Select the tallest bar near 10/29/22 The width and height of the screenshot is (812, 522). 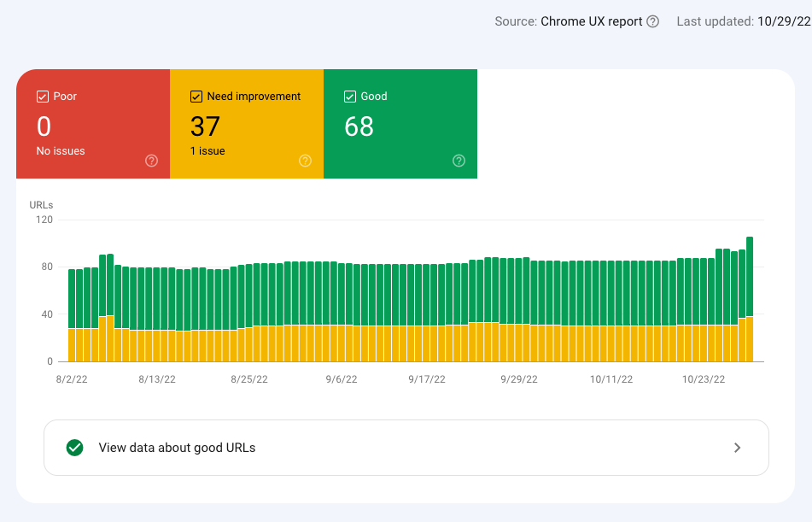point(749,290)
